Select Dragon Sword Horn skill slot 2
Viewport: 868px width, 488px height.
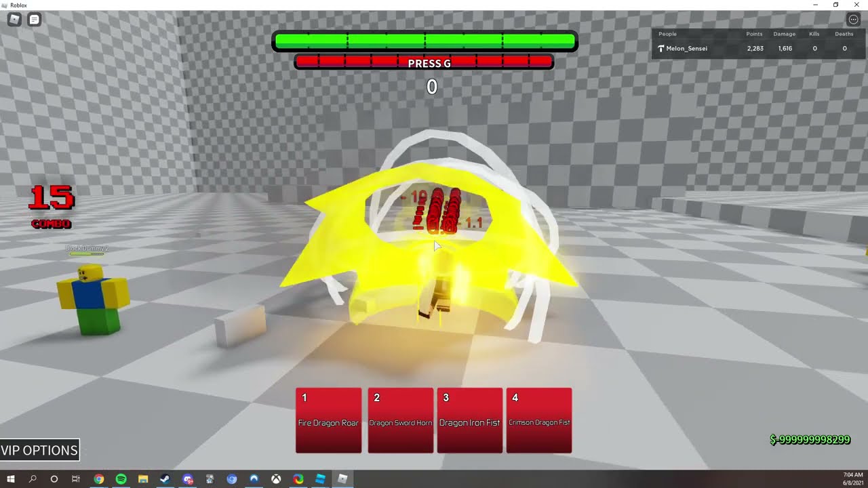[400, 420]
